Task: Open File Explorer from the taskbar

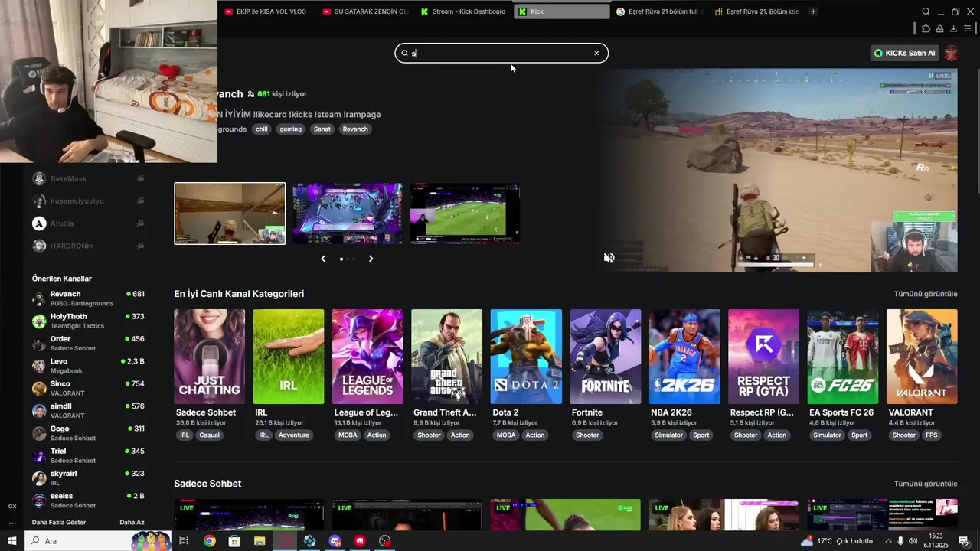Action: coord(260,541)
